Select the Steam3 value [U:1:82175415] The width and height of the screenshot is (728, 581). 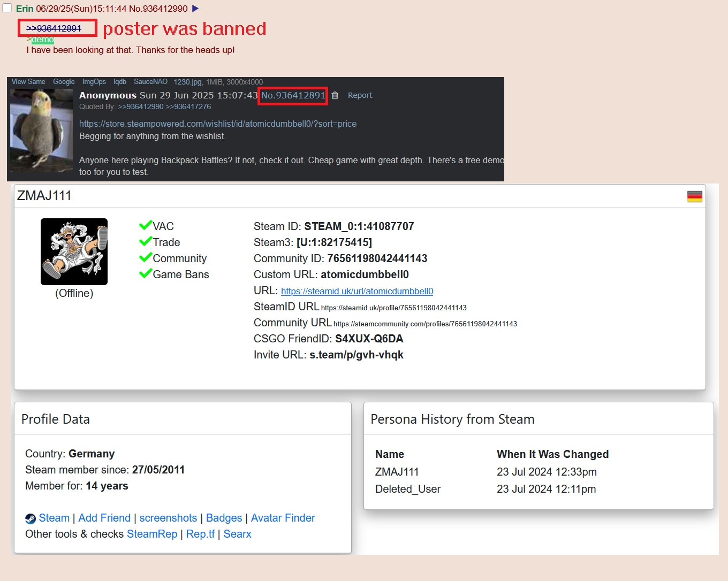point(334,242)
